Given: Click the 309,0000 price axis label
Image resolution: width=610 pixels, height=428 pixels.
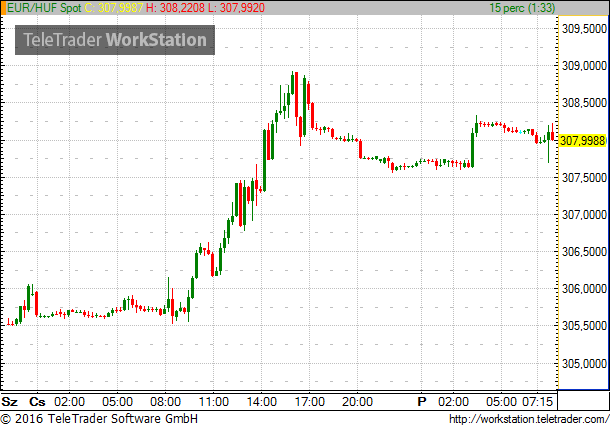Looking at the screenshot, I should 584,66.
